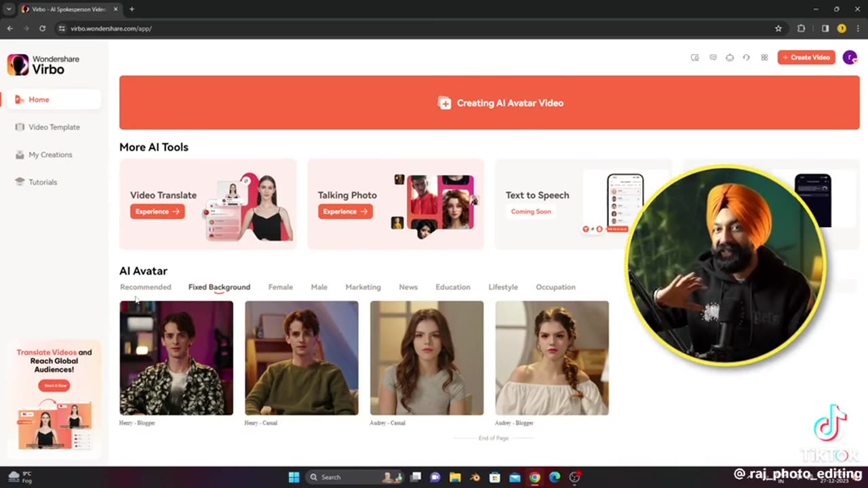Open Microsoft Edge from the taskbar
This screenshot has width=868, height=488.
[x=555, y=477]
